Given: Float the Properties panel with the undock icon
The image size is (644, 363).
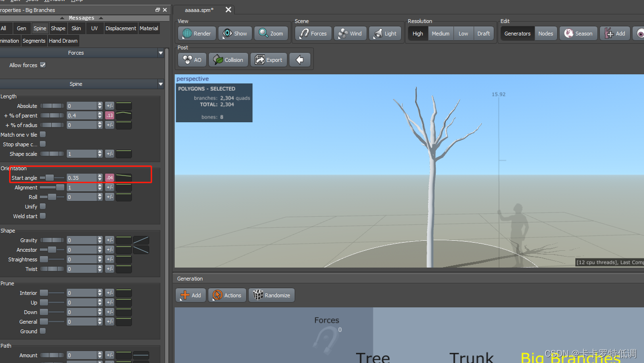Looking at the screenshot, I should pyautogui.click(x=158, y=10).
